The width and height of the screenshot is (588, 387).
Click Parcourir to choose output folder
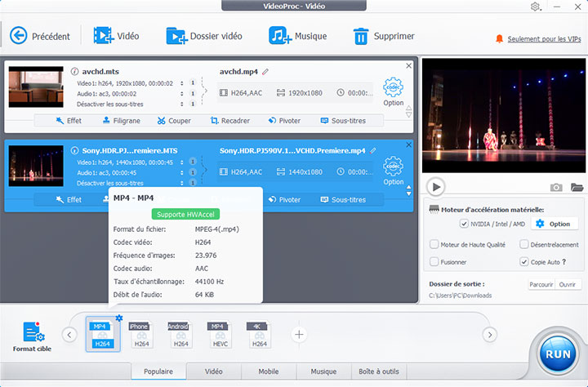click(x=541, y=285)
